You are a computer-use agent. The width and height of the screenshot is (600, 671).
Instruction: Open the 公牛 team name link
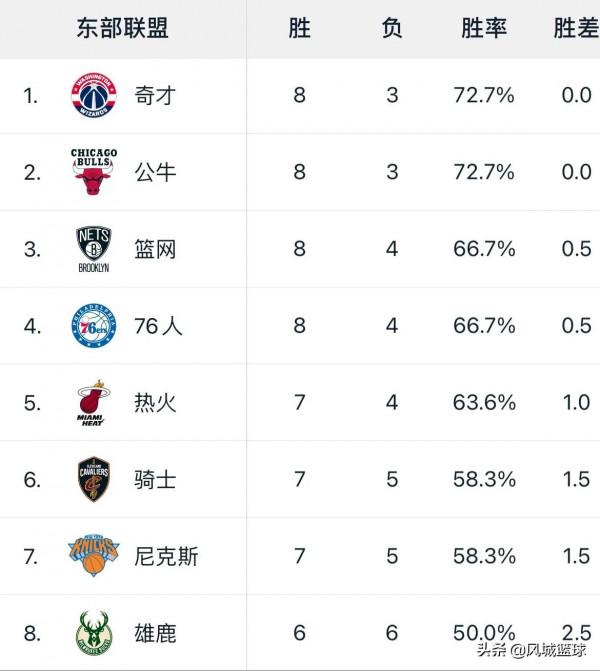[155, 172]
